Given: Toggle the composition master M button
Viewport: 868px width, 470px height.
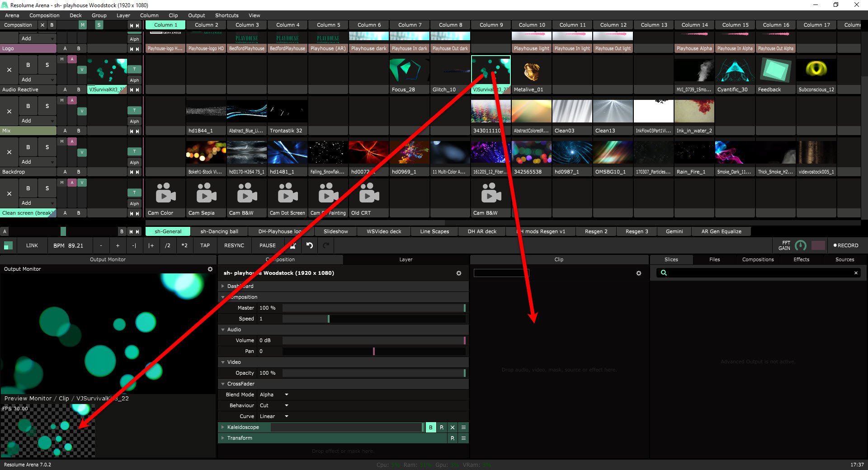Looking at the screenshot, I should 82,25.
